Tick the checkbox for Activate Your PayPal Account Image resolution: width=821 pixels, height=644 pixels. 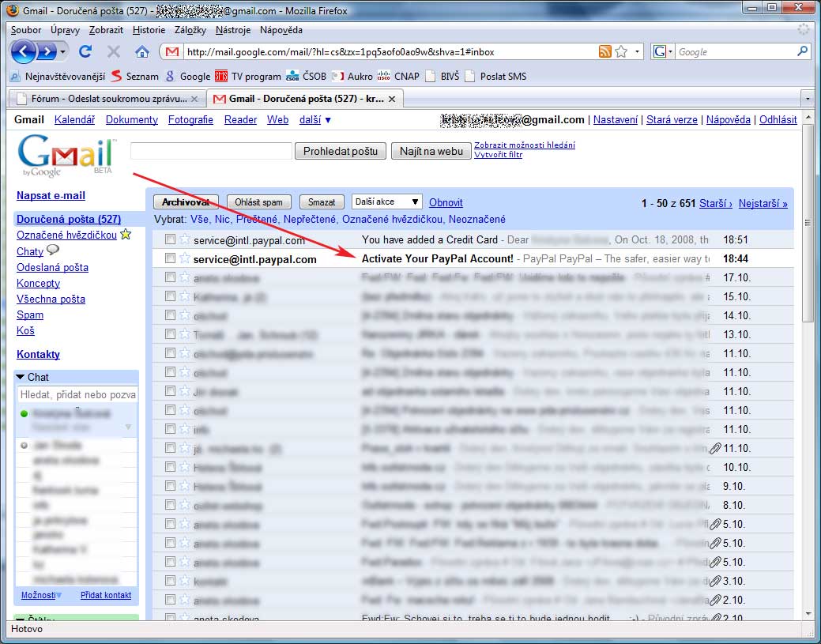[170, 258]
